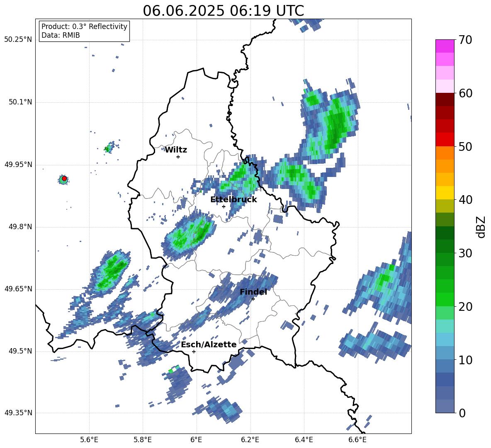Click the title 06.06.2025 06:19 UTC
This screenshot has width=491, height=448.
223,11
